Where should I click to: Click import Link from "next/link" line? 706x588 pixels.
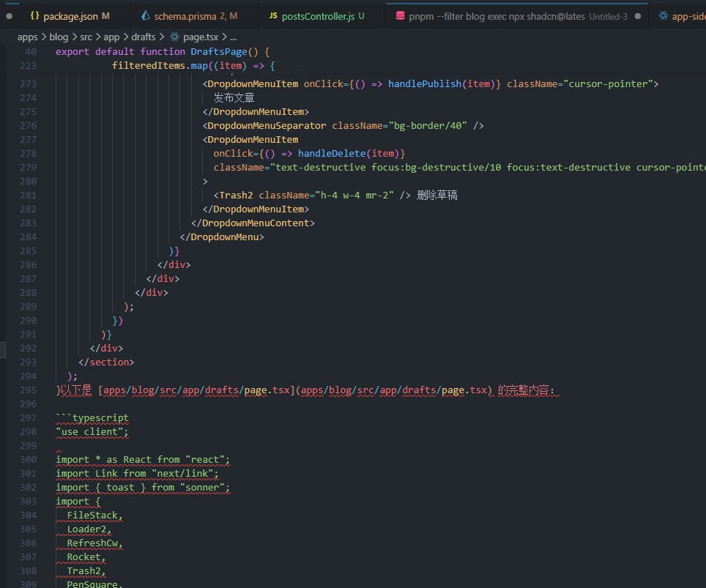tap(137, 474)
